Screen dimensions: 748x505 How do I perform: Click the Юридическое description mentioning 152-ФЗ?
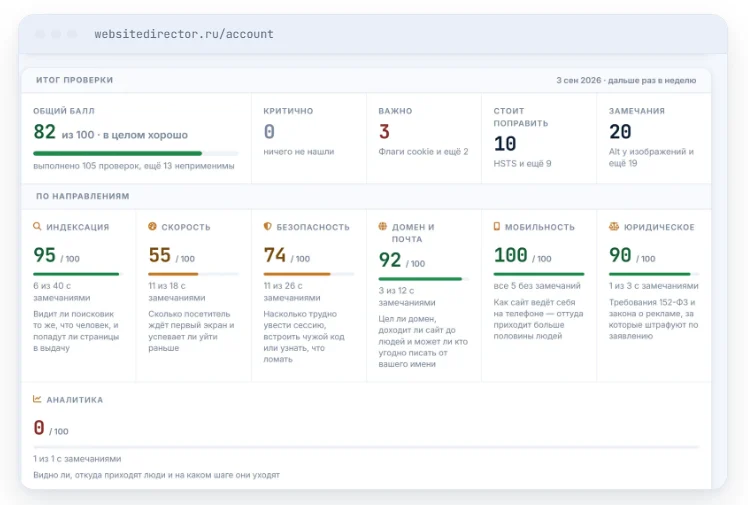(x=654, y=319)
